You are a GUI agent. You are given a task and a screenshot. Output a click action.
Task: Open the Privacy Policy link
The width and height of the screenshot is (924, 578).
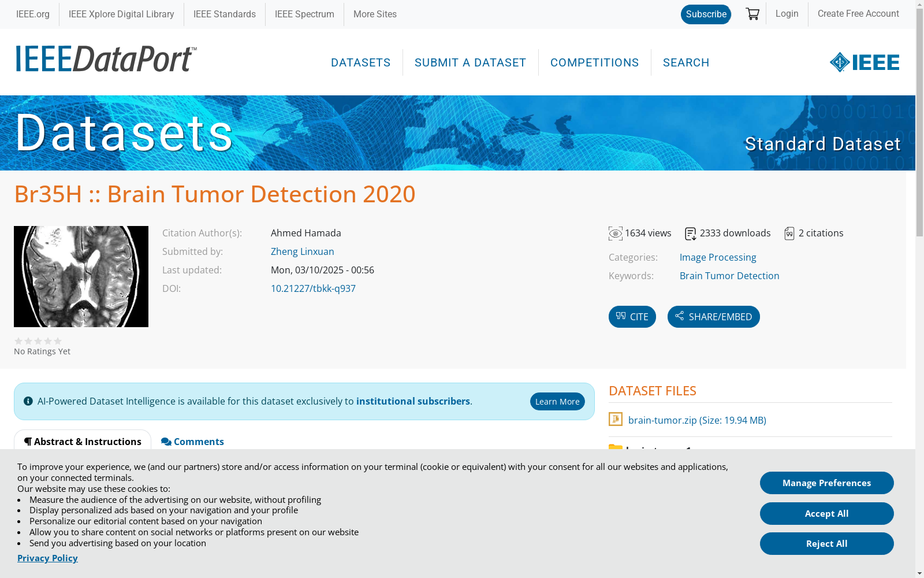pos(47,558)
